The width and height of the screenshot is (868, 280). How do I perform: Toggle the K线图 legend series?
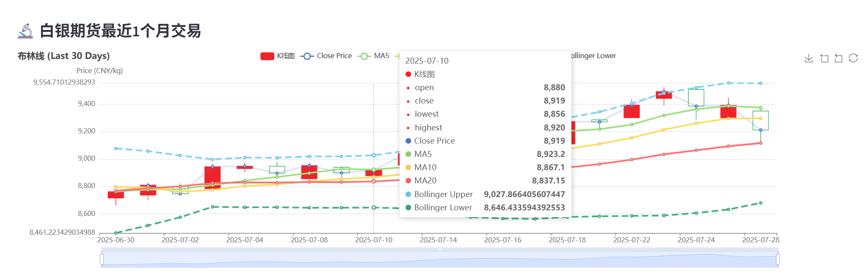pos(278,56)
